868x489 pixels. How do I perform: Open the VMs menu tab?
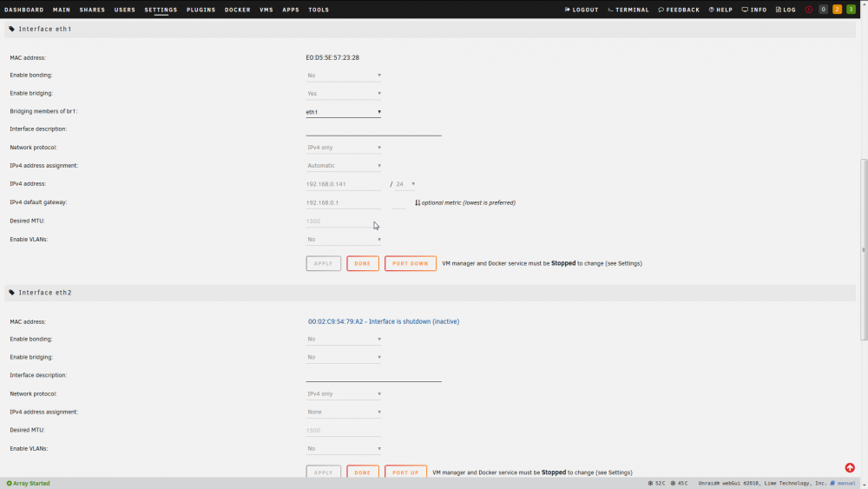266,10
